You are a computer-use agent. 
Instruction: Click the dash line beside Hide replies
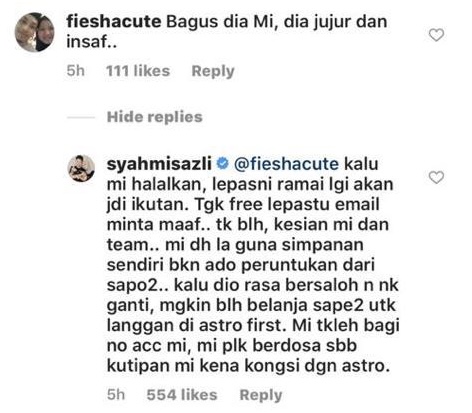[x=81, y=117]
